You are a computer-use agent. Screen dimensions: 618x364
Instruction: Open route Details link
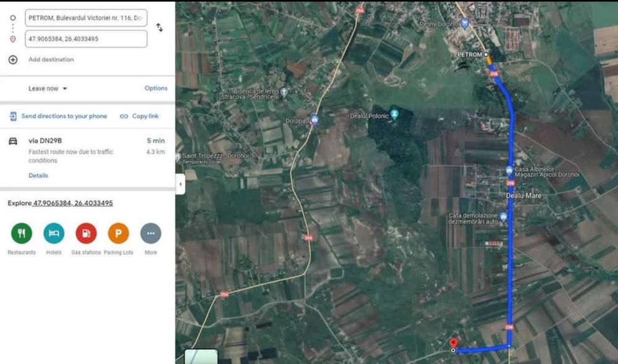pyautogui.click(x=38, y=176)
